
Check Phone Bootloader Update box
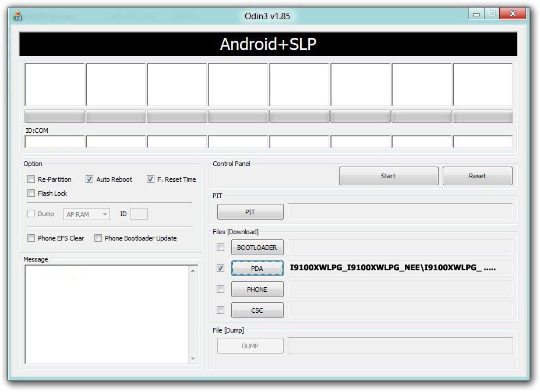pyautogui.click(x=98, y=238)
